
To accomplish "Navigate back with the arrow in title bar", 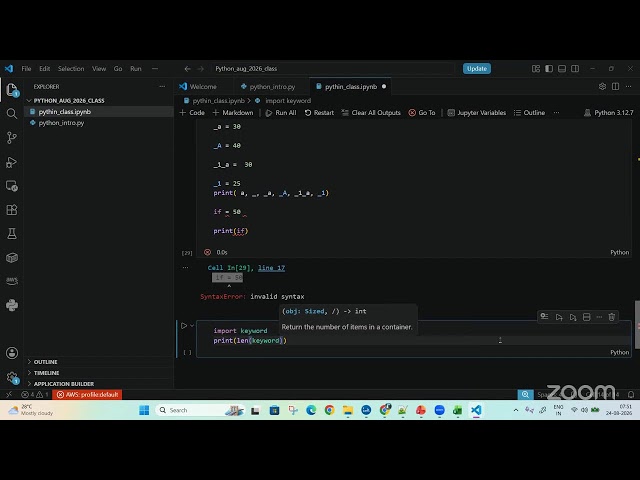I will [x=187, y=69].
